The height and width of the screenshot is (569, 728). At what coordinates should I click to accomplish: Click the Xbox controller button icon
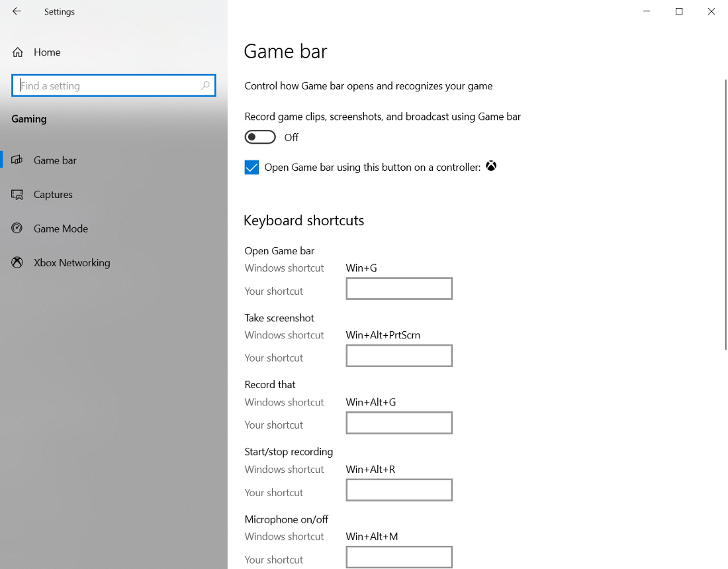click(x=491, y=166)
